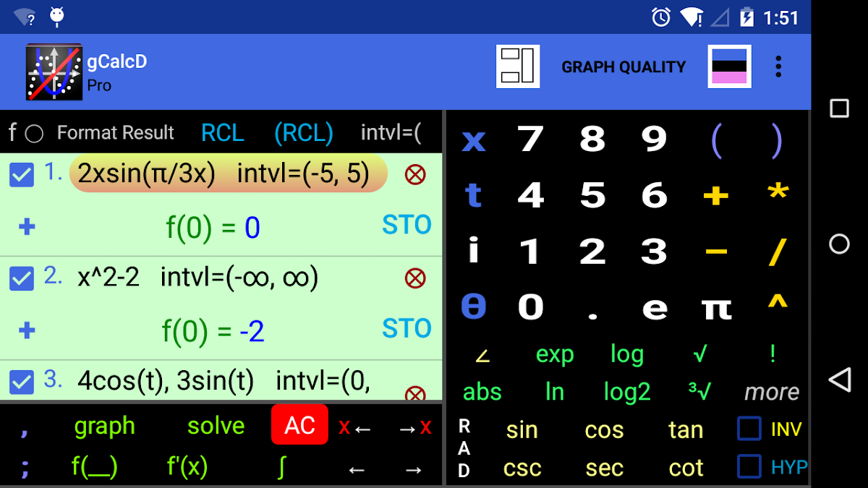Tap the graph button
The width and height of the screenshot is (868, 488).
[x=104, y=426]
